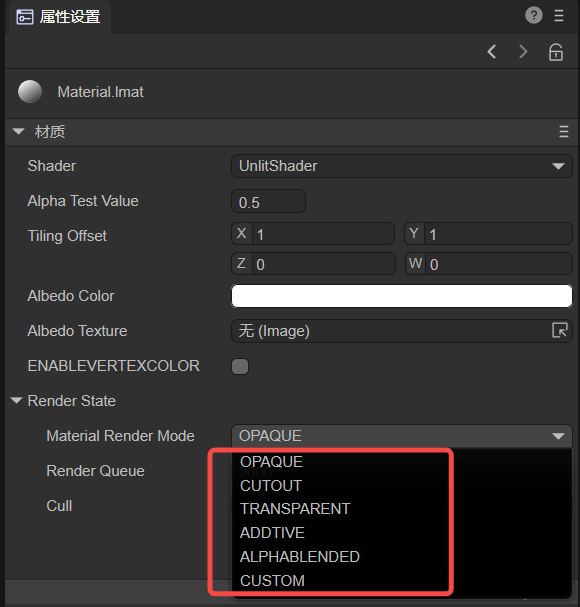This screenshot has width=580, height=607.
Task: Switch to the 属性设置 tab
Action: pyautogui.click(x=59, y=17)
